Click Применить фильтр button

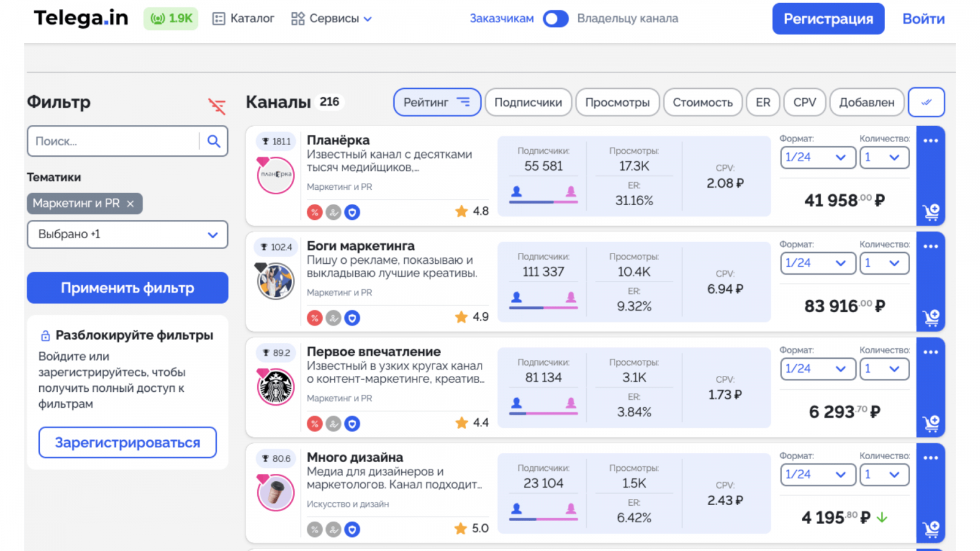coord(127,288)
